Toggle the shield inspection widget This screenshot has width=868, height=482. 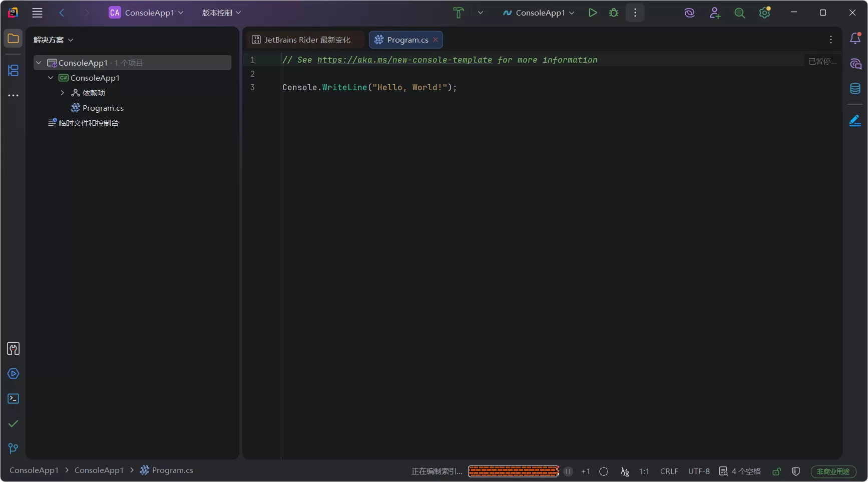click(x=796, y=471)
